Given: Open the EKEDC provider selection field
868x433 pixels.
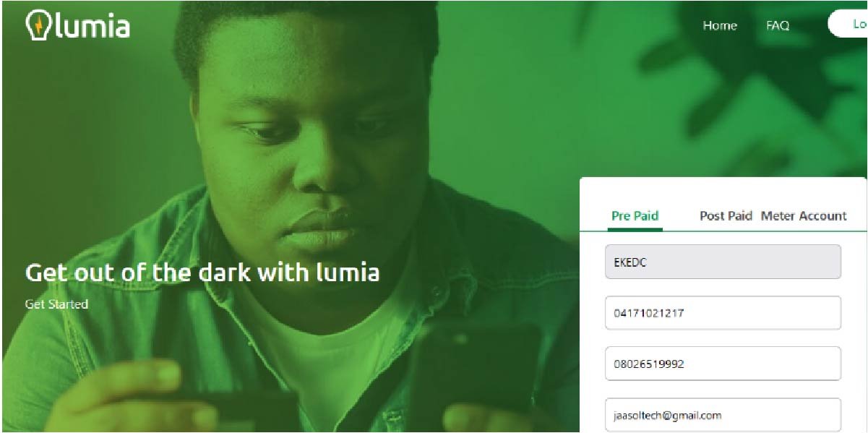Looking at the screenshot, I should [723, 262].
